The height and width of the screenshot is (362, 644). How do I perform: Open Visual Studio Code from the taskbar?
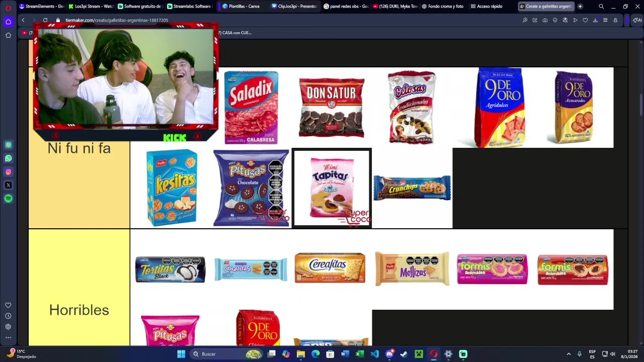click(x=374, y=354)
